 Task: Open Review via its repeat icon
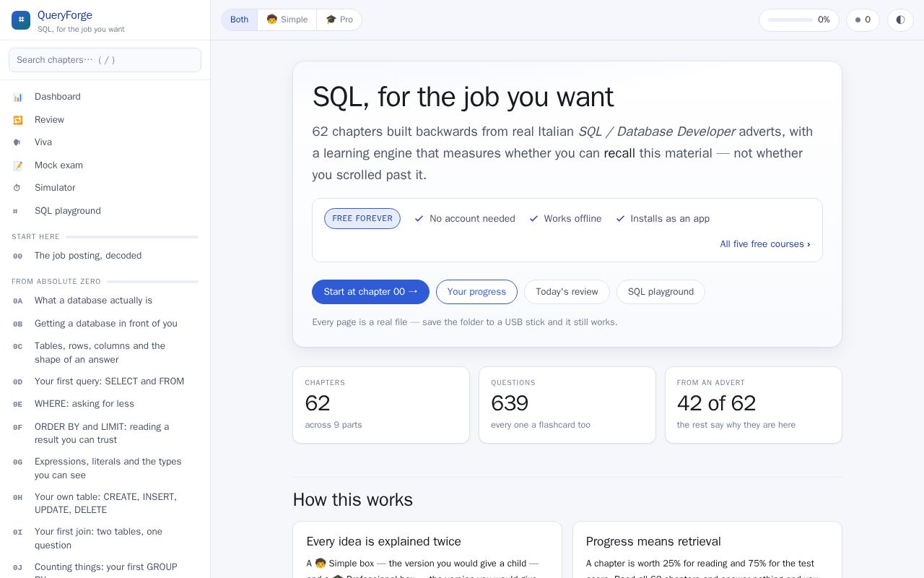[17, 120]
